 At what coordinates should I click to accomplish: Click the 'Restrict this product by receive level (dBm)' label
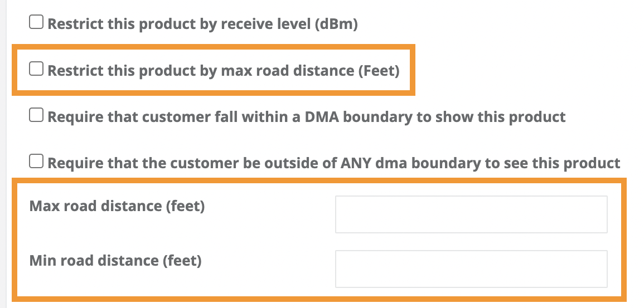pyautogui.click(x=202, y=25)
